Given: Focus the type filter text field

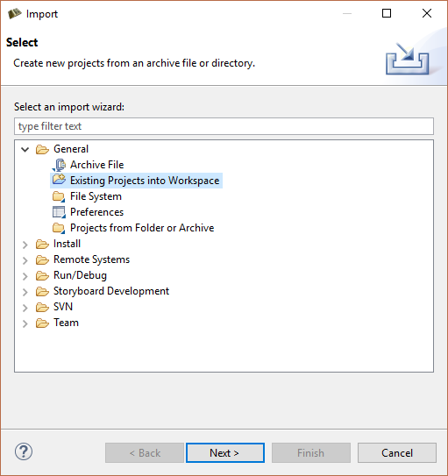Looking at the screenshot, I should (x=224, y=126).
